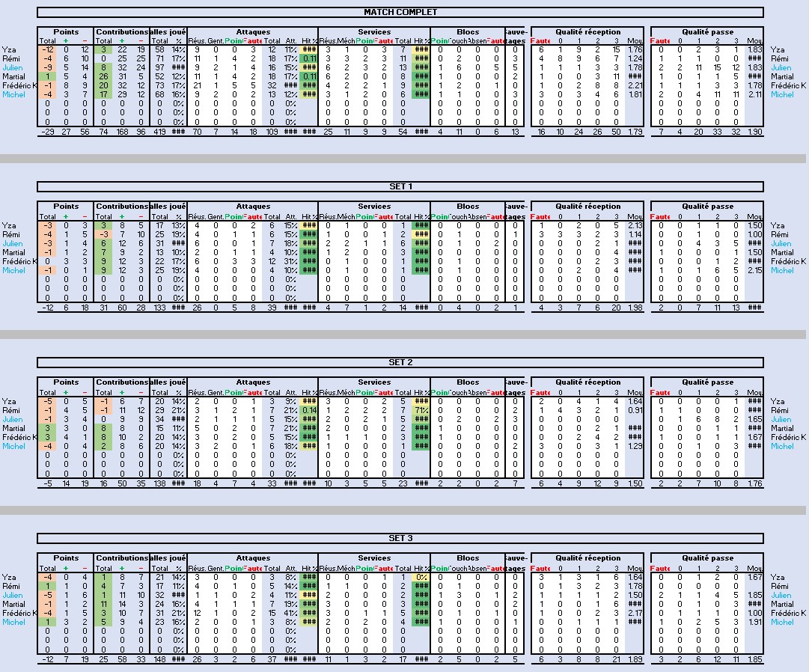Select Julien's name on right of MATCH COMPLET

pyautogui.click(x=781, y=67)
